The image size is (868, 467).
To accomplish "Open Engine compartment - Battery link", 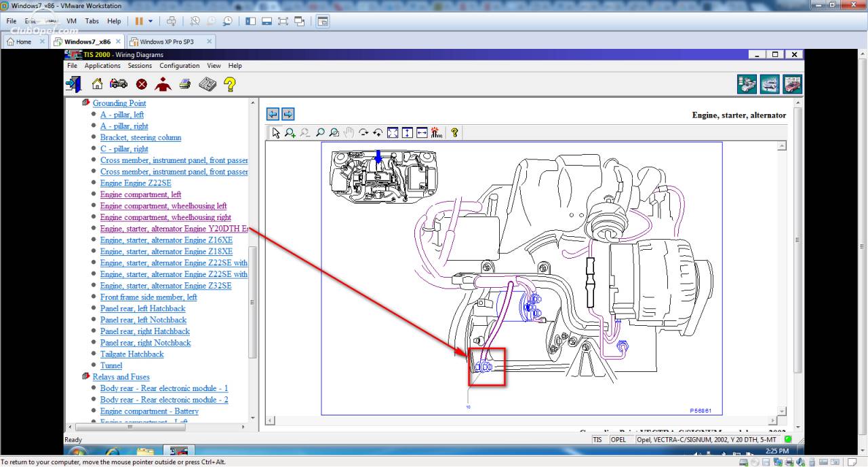I will pos(149,411).
